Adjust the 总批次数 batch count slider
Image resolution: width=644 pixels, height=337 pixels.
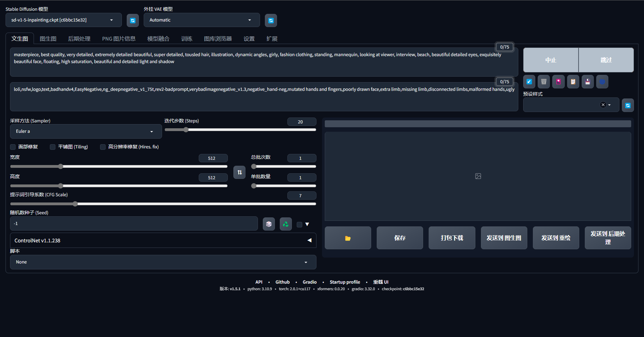(x=284, y=166)
